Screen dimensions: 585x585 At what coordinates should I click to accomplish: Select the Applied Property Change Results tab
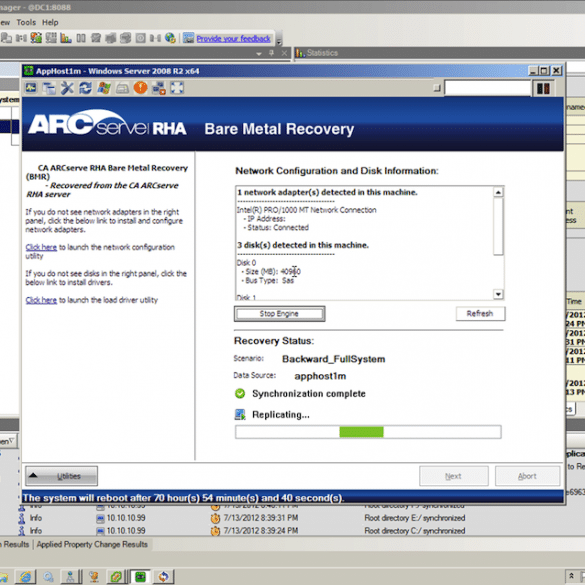[92, 544]
